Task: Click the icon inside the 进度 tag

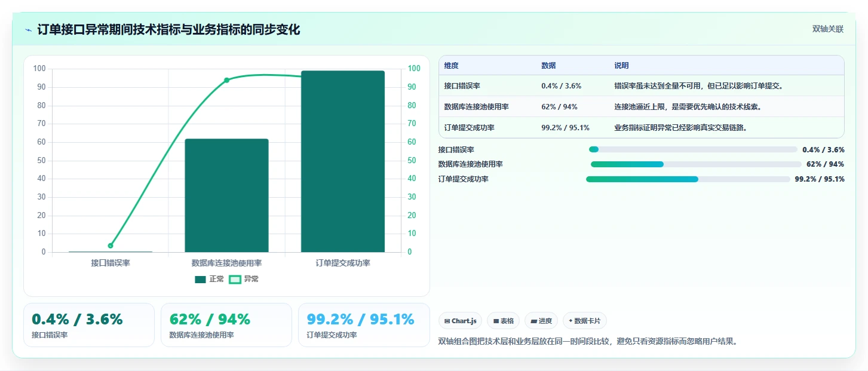Action: click(x=533, y=321)
